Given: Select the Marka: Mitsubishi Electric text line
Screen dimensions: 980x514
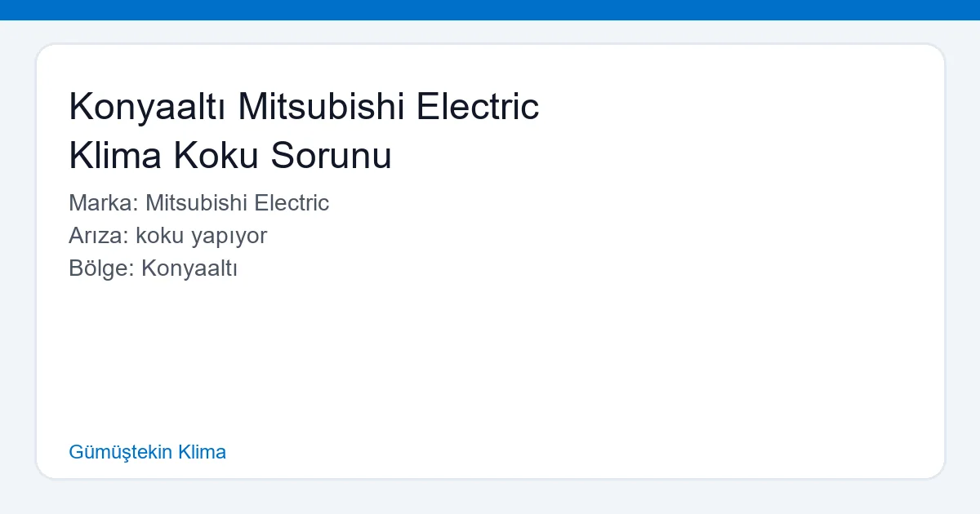Looking at the screenshot, I should coord(199,203).
